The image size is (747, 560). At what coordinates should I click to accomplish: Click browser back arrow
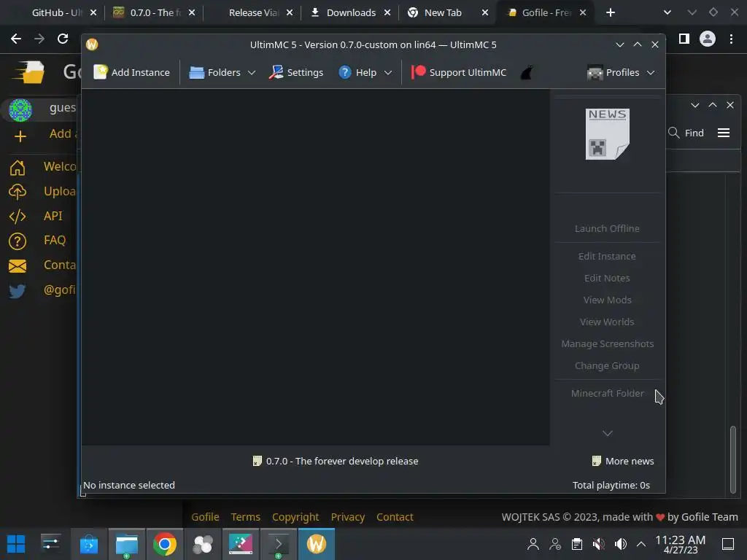pos(16,39)
